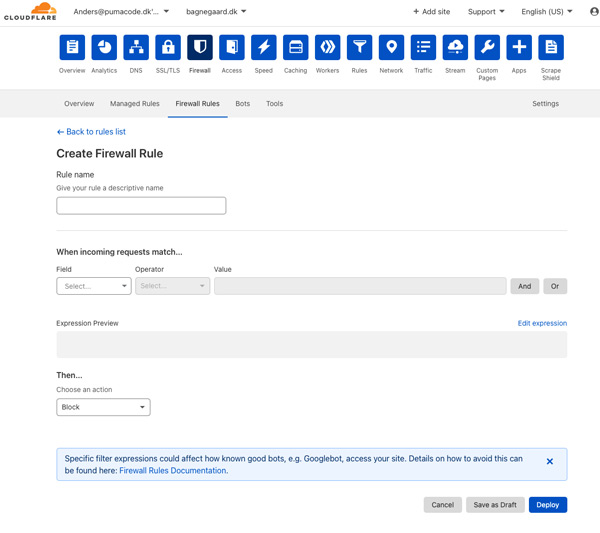
Task: Open the English (US) language menu
Action: click(x=546, y=12)
